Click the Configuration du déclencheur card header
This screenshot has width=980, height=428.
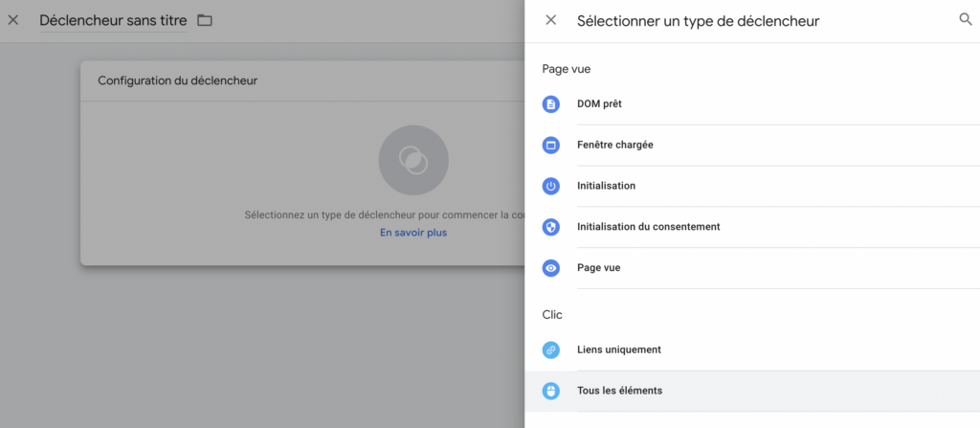[177, 81]
